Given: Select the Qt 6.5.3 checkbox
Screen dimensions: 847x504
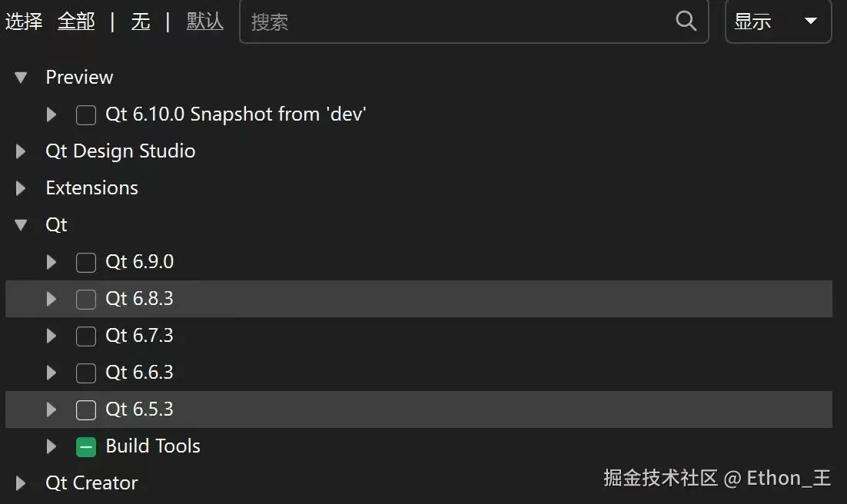Looking at the screenshot, I should (x=86, y=410).
